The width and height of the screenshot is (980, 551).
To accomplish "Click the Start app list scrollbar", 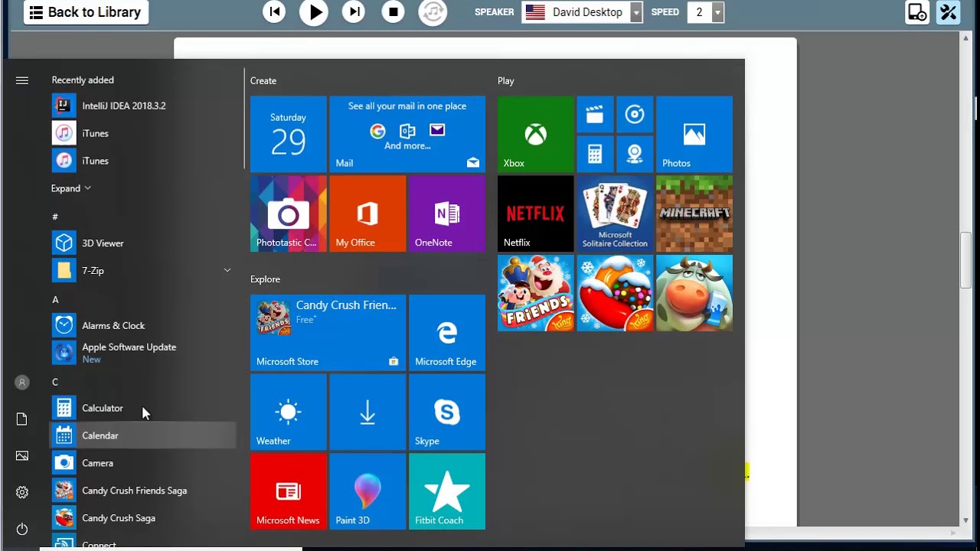I will [x=244, y=117].
